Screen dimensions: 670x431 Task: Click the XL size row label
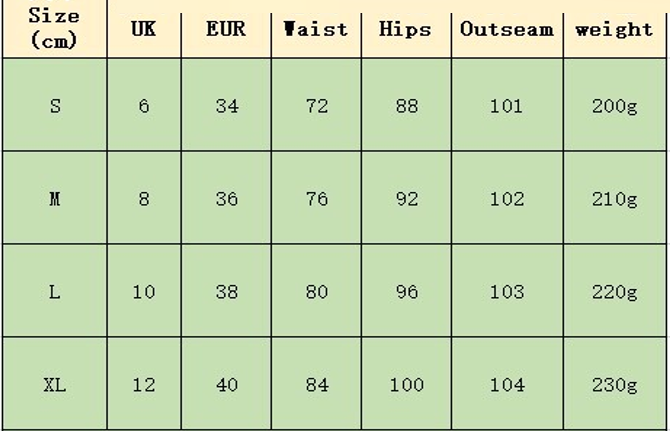(54, 385)
